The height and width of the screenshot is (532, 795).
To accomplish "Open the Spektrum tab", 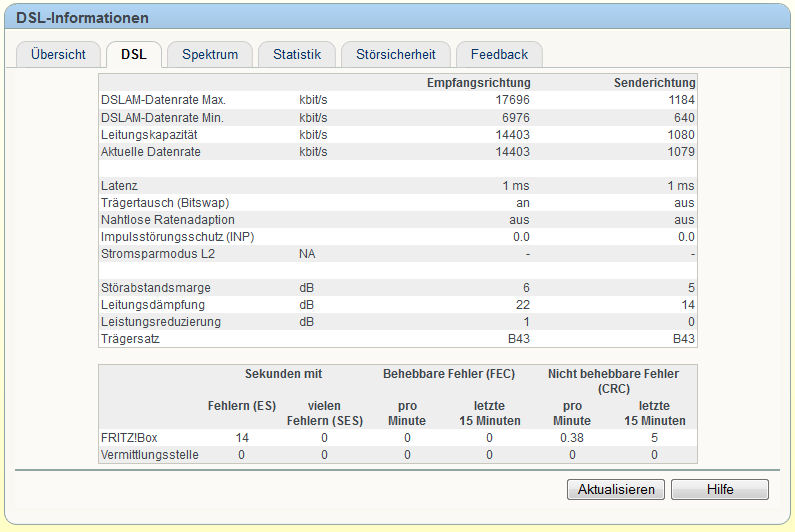I will tap(209, 54).
